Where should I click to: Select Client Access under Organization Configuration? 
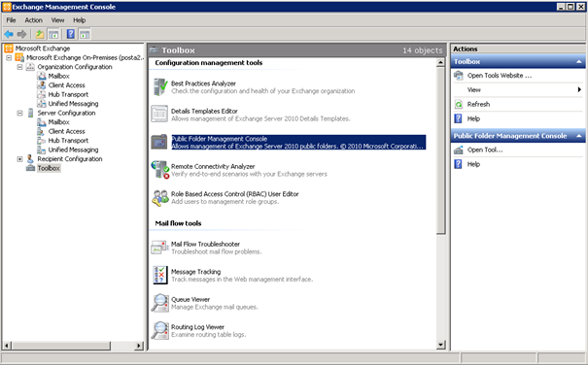pyautogui.click(x=66, y=85)
